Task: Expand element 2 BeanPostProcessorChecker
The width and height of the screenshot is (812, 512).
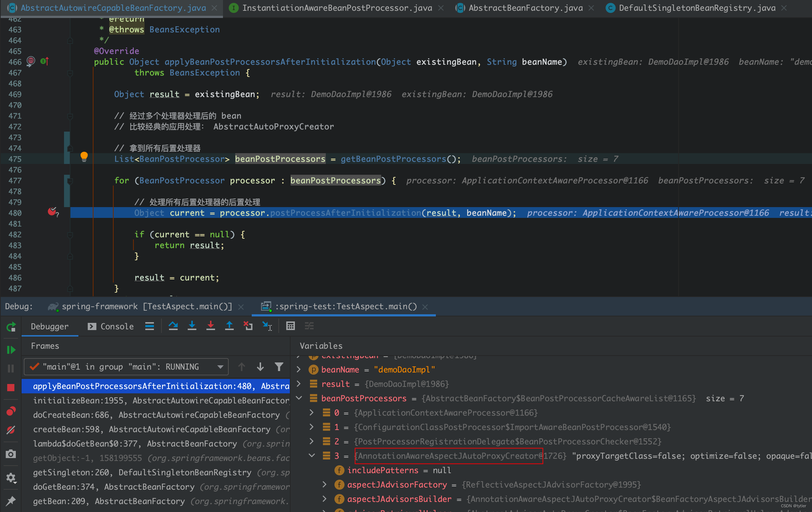Action: [311, 441]
